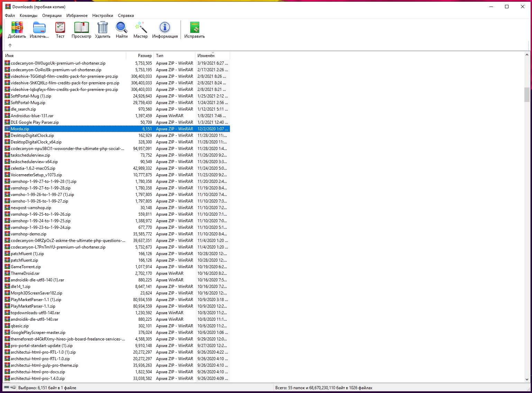Select architectui-html-gulp-pro-theme.zip
532x393 pixels.
point(117,365)
